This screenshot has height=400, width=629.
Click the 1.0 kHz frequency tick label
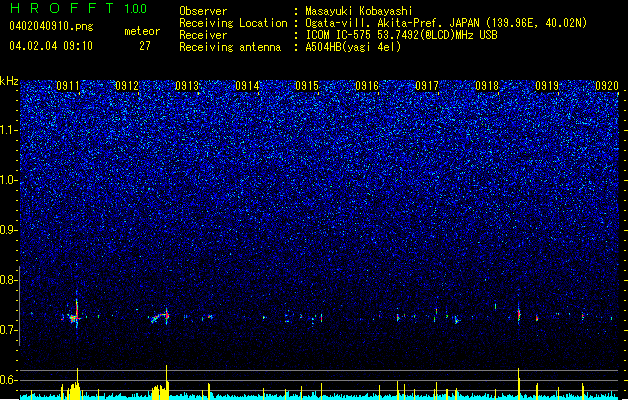[9, 180]
